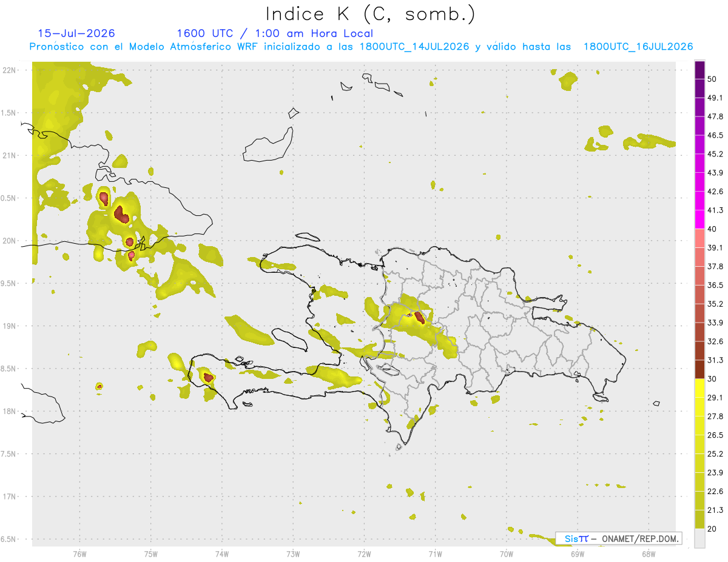
Task: Click the '75W' longitude axis label
Action: (151, 554)
